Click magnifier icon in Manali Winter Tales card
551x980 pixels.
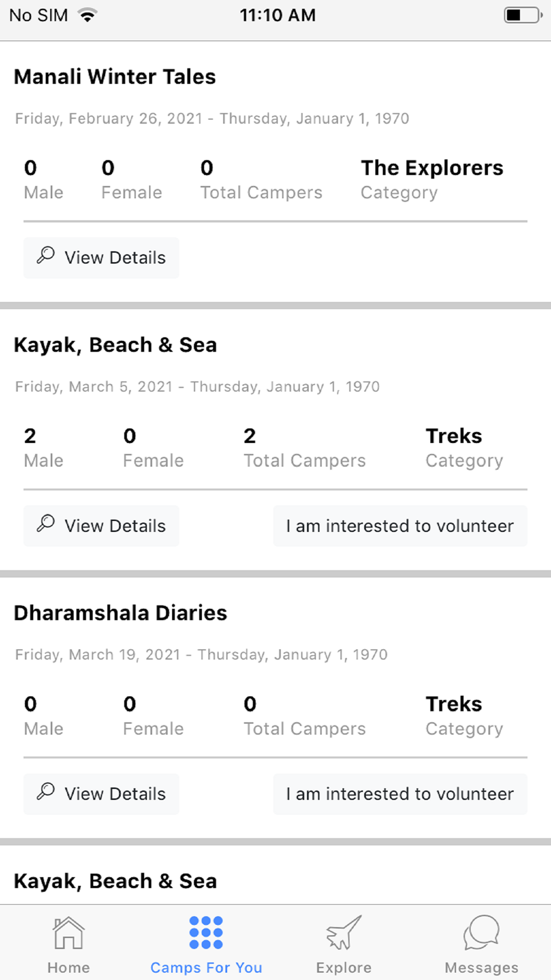[x=46, y=255]
